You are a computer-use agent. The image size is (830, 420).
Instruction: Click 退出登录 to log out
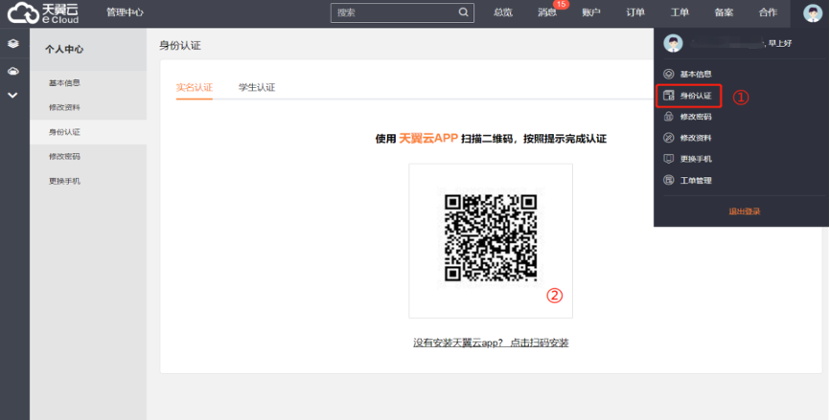(x=743, y=211)
